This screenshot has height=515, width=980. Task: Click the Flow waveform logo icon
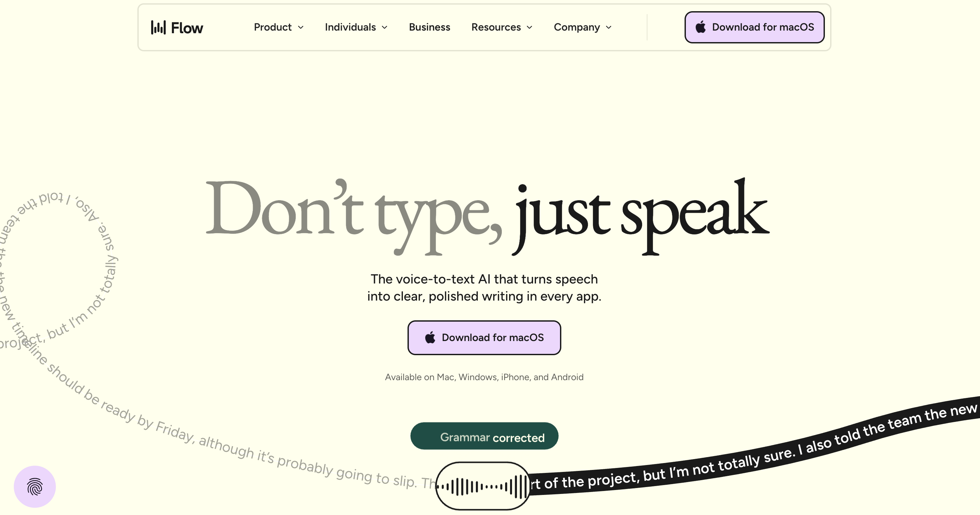[x=158, y=27]
